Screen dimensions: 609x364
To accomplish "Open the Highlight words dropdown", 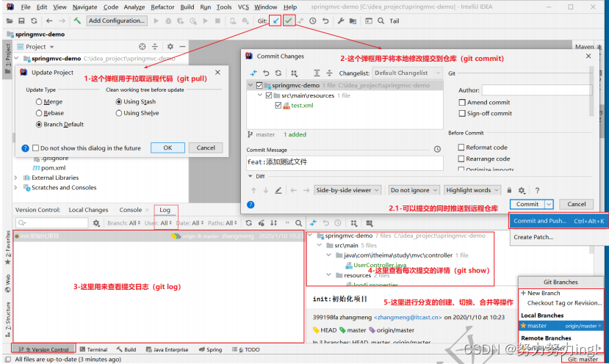I will [472, 190].
